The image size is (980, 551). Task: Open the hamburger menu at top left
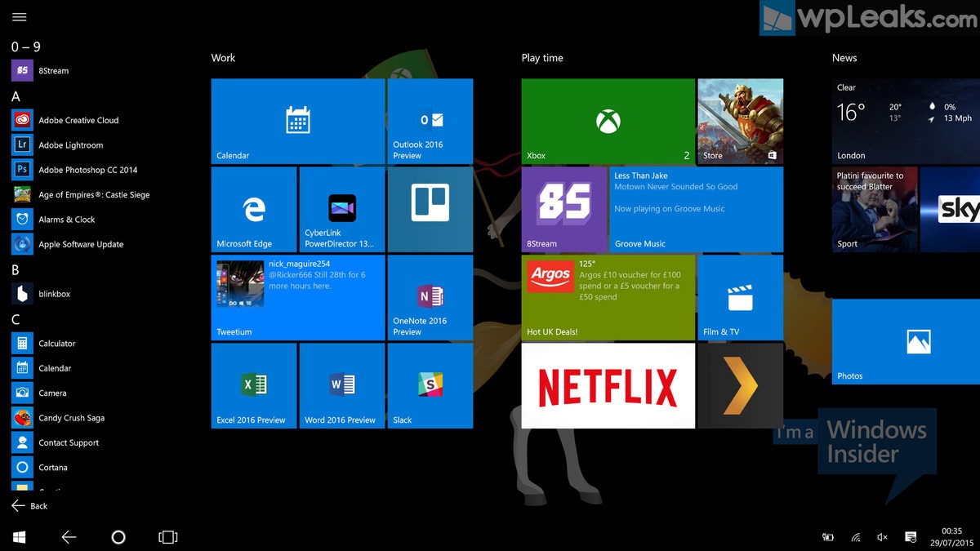click(x=20, y=17)
